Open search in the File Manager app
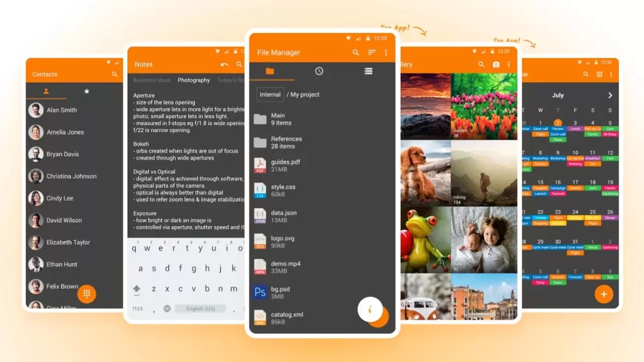Viewport: 644px width, 362px height. point(356,52)
